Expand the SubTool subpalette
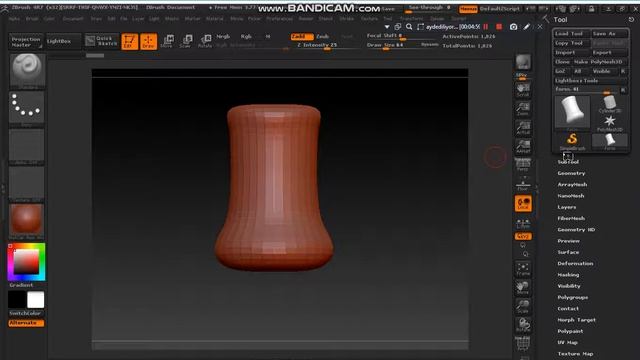The width and height of the screenshot is (640, 360). pyautogui.click(x=568, y=162)
